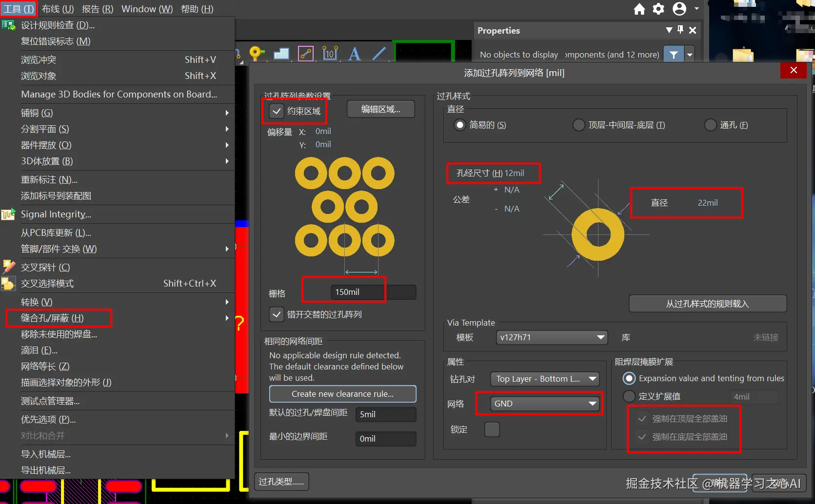Click the cross probe icon in menu
815x504 pixels.
coord(9,267)
